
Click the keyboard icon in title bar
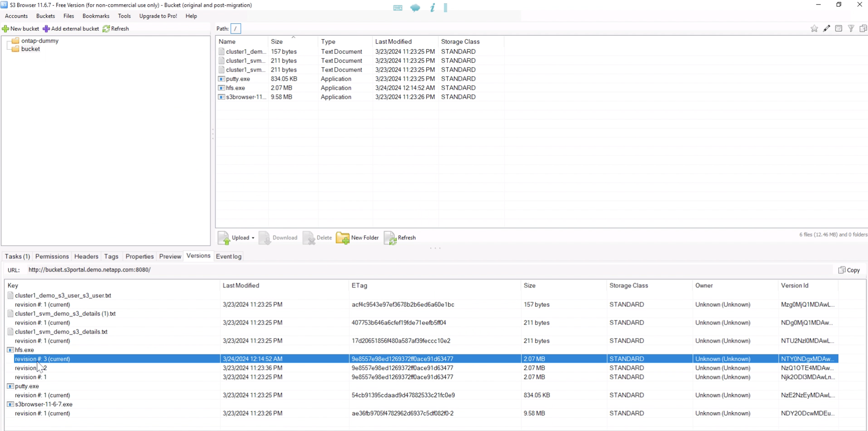[398, 8]
